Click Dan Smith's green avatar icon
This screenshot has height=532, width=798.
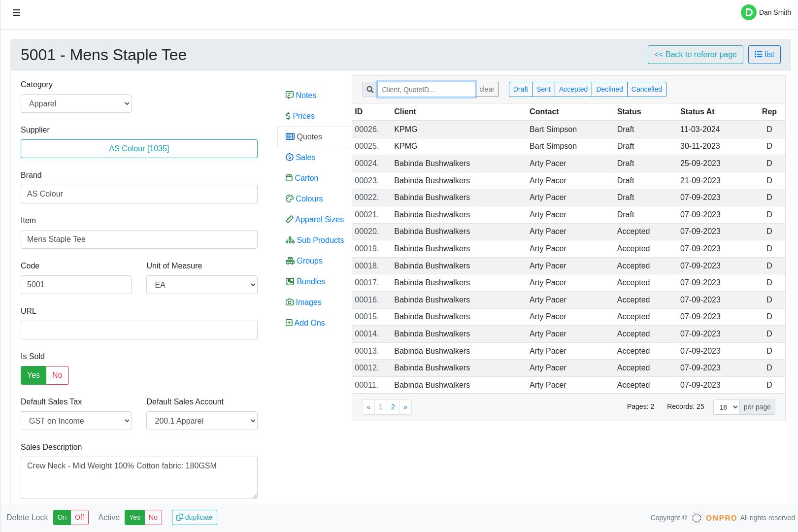pyautogui.click(x=748, y=12)
